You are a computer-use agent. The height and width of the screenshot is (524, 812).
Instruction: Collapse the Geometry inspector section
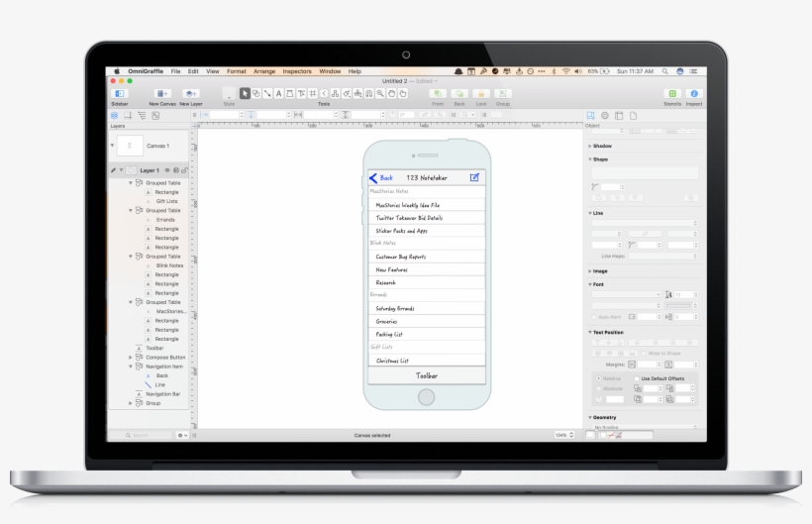point(590,417)
